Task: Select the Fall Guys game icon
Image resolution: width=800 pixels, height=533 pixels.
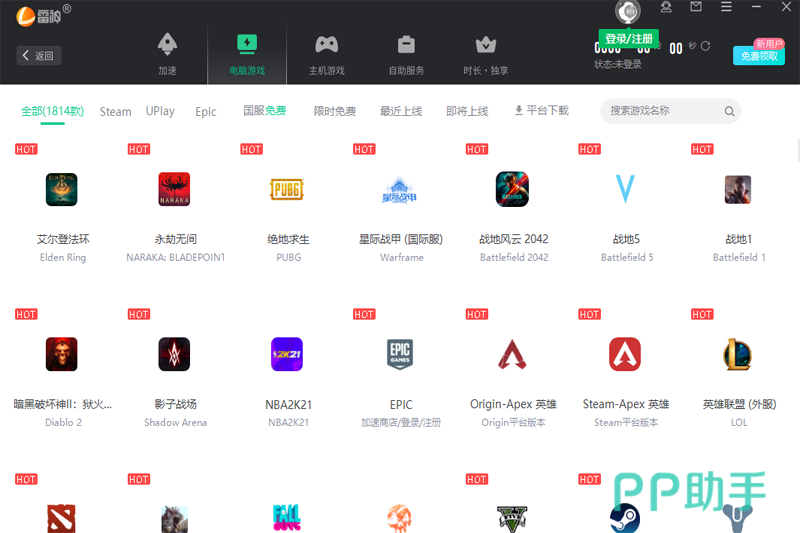Action: click(x=287, y=518)
